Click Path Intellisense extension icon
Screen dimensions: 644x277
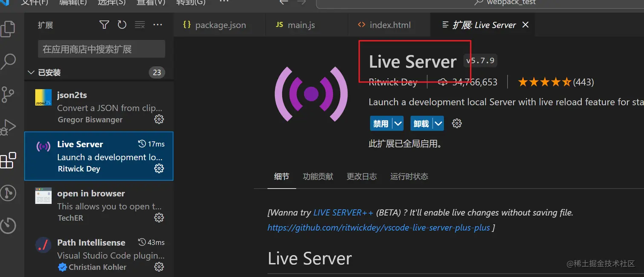(43, 245)
